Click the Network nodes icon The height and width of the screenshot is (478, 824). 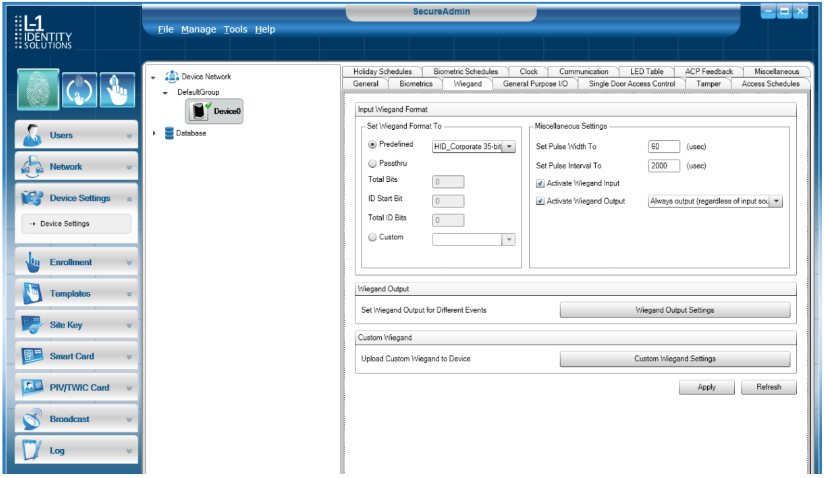click(x=32, y=167)
